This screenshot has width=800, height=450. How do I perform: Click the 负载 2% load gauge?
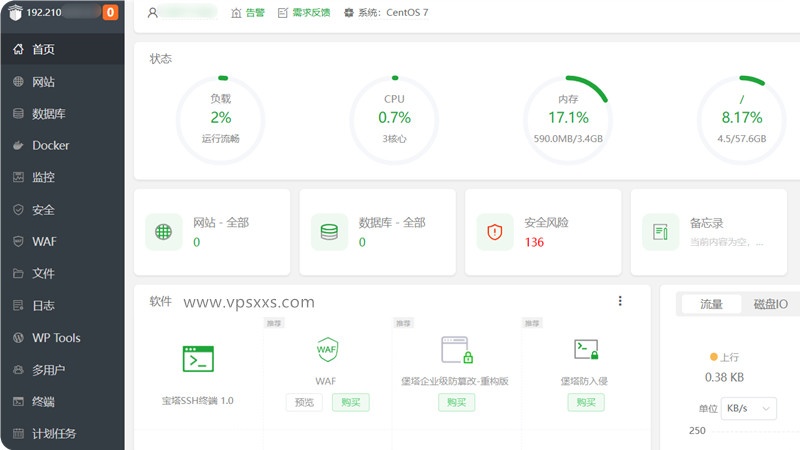click(220, 120)
